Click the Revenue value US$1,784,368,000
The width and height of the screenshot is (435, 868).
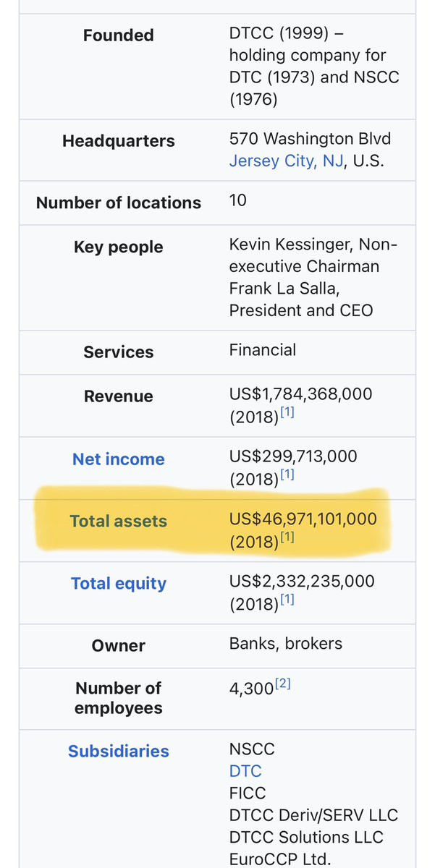[x=300, y=395]
